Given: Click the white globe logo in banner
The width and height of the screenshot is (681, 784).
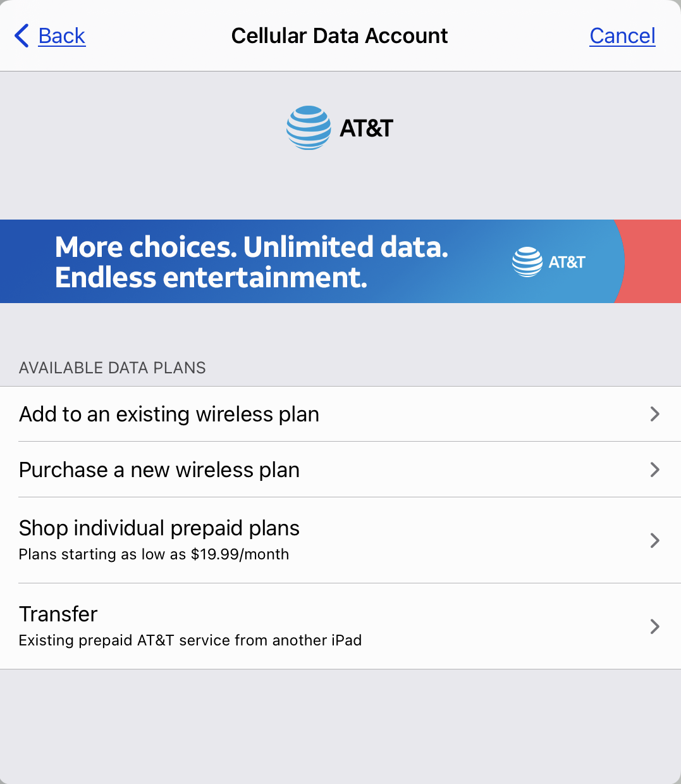Looking at the screenshot, I should click(527, 262).
